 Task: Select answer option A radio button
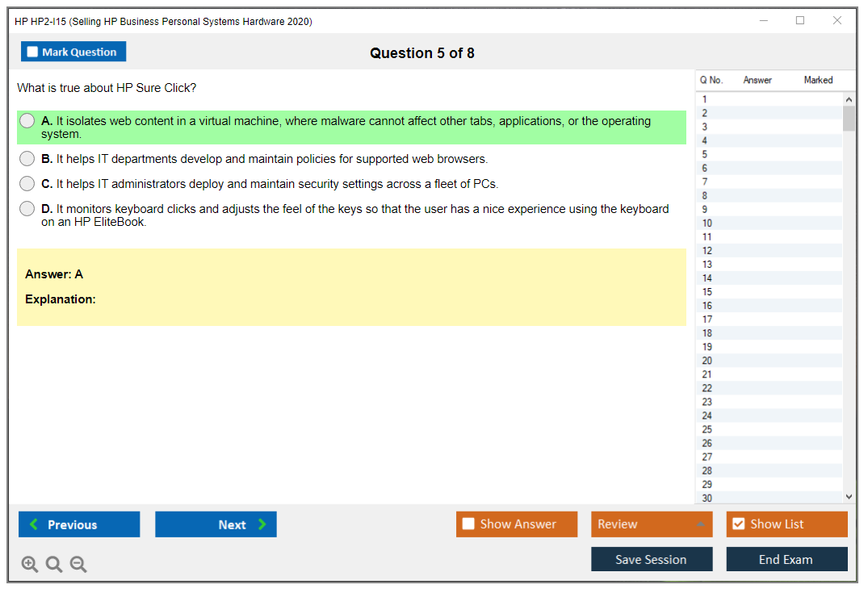pyautogui.click(x=27, y=121)
